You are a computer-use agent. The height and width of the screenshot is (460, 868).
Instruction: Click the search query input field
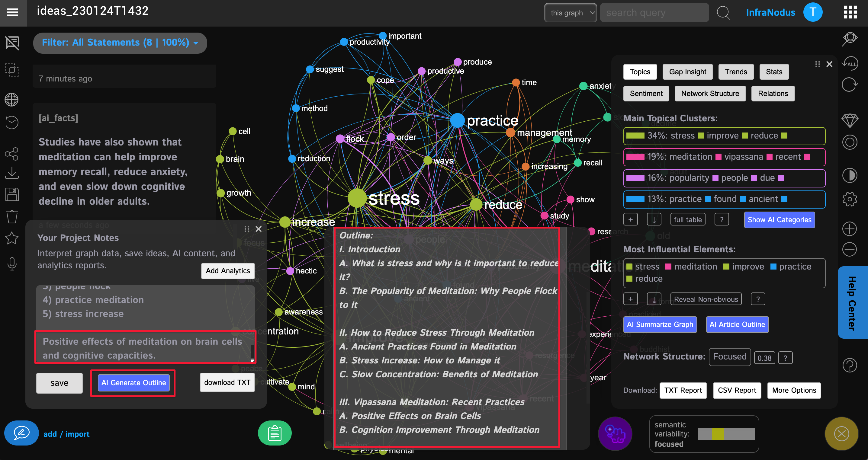(654, 13)
